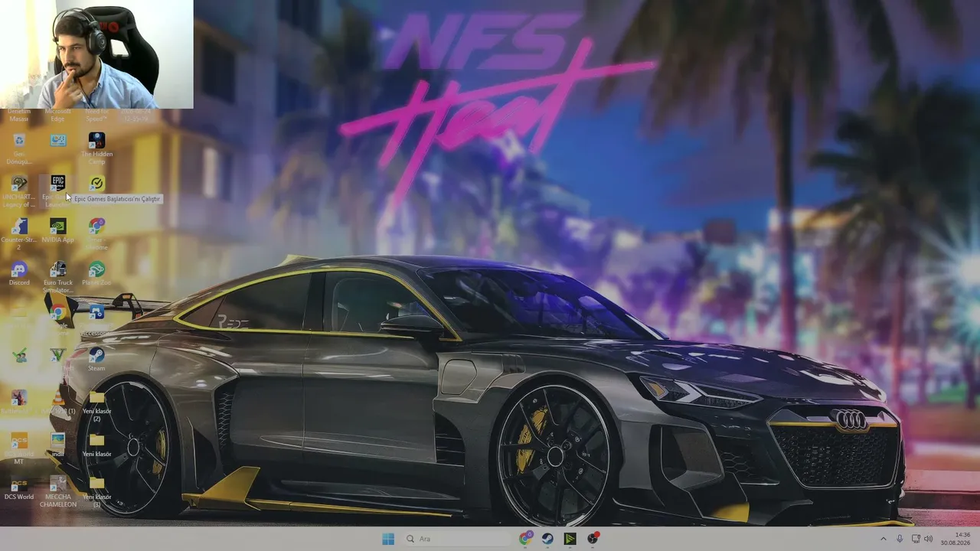Open network settings from the system tray
Viewport: 980px width, 551px height.
coord(916,539)
